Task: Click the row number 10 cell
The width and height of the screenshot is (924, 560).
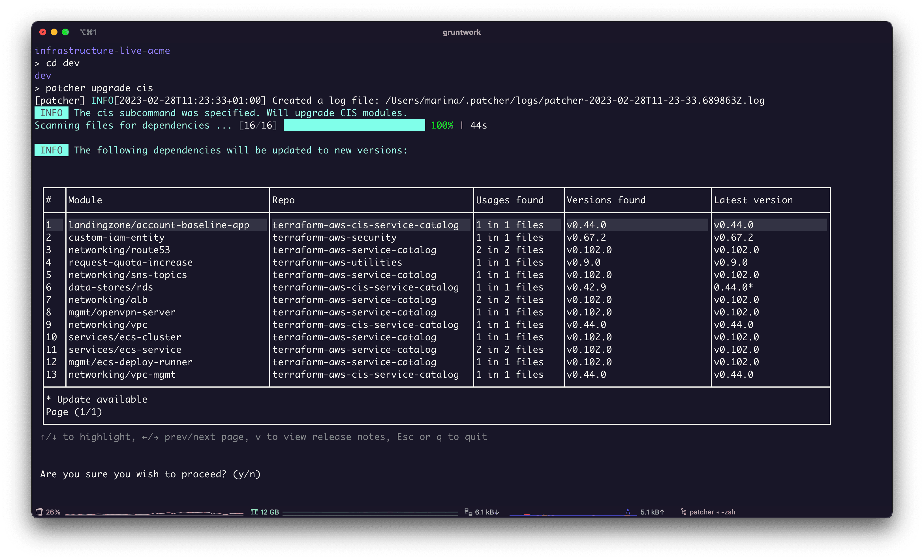Action: click(51, 337)
